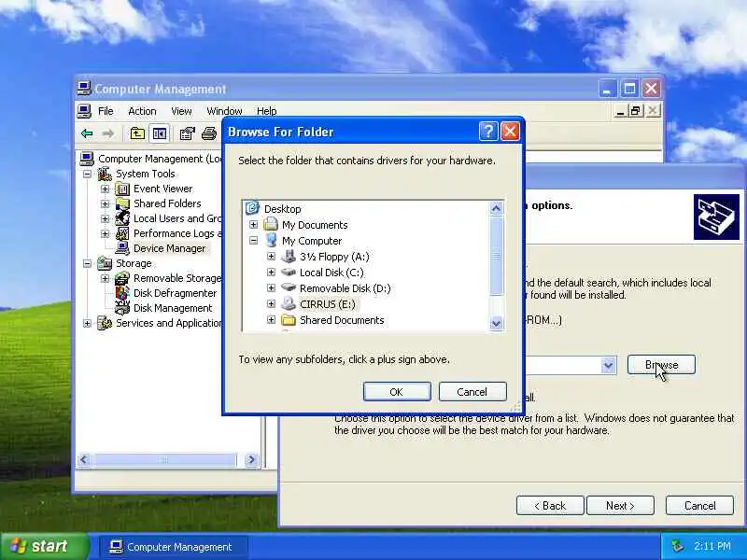Screen dimensions: 747x560
Task: Collapse the System Tools node
Action: [87, 174]
